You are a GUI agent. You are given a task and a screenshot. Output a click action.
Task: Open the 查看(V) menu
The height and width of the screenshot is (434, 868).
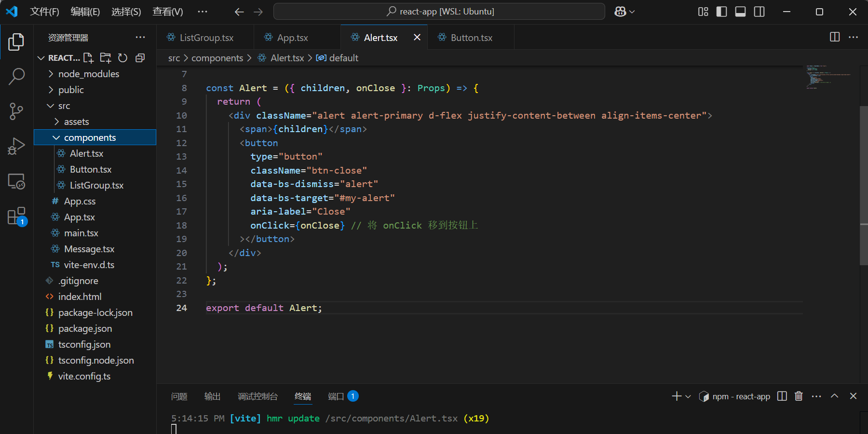point(168,12)
